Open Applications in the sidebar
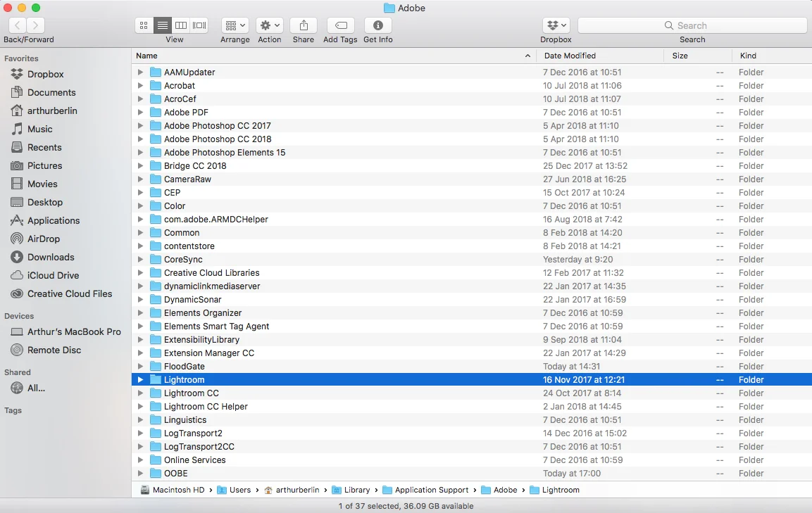The height and width of the screenshot is (513, 812). (45, 220)
